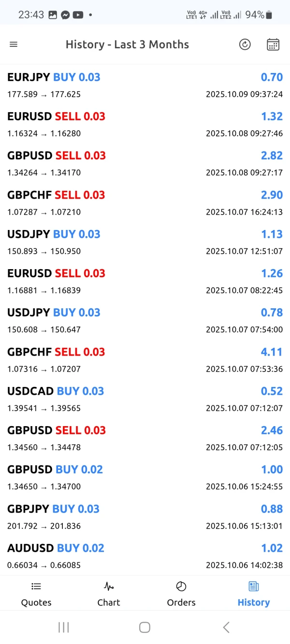
Task: Open the Android recent apps button
Action: [63, 627]
